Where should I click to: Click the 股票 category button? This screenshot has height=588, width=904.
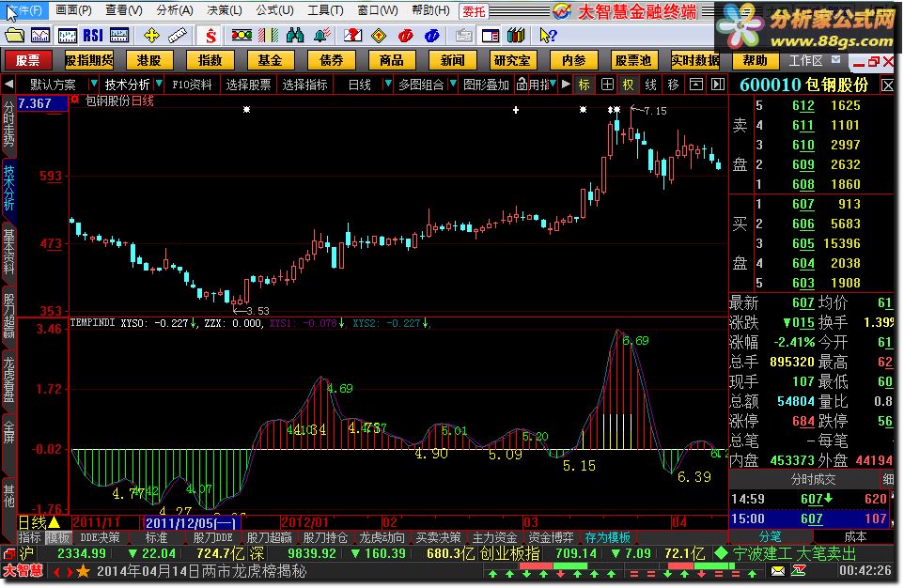pos(28,60)
